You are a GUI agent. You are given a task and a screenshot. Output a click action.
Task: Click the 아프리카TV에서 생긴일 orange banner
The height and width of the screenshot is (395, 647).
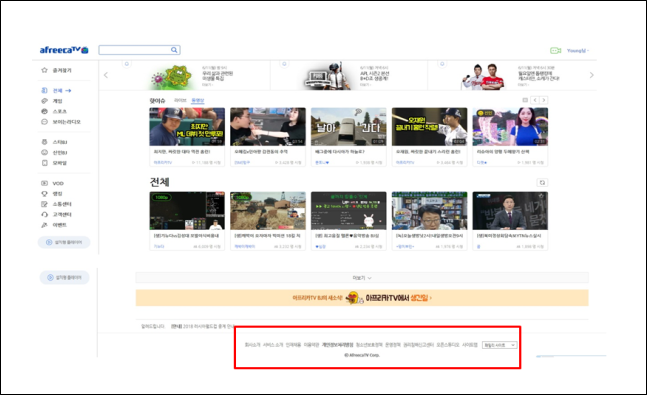[362, 298]
